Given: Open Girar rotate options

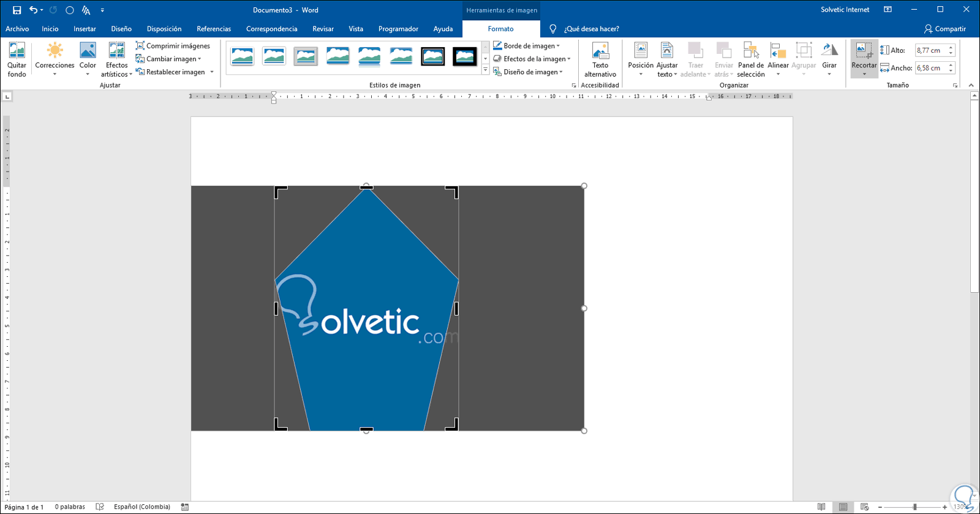Looking at the screenshot, I should (x=829, y=59).
